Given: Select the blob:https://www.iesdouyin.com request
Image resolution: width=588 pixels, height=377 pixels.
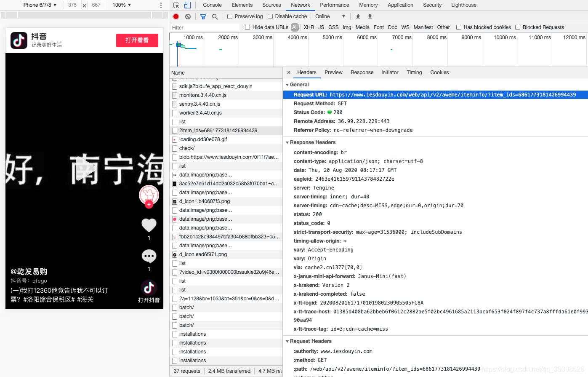Looking at the screenshot, I should coord(226,157).
